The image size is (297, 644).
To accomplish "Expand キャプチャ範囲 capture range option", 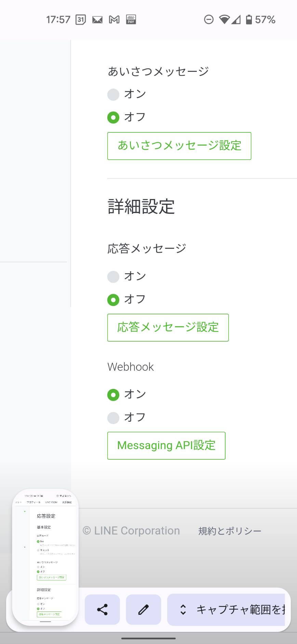I will tap(226, 609).
